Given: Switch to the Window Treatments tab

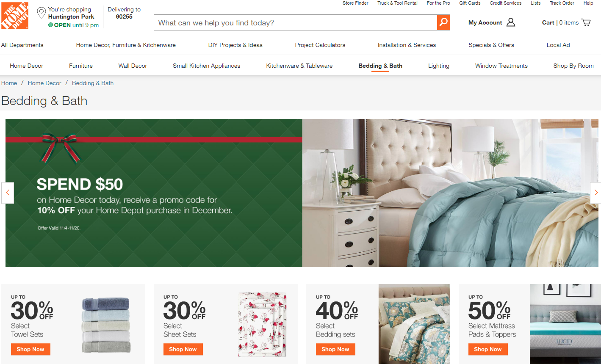Looking at the screenshot, I should (501, 66).
